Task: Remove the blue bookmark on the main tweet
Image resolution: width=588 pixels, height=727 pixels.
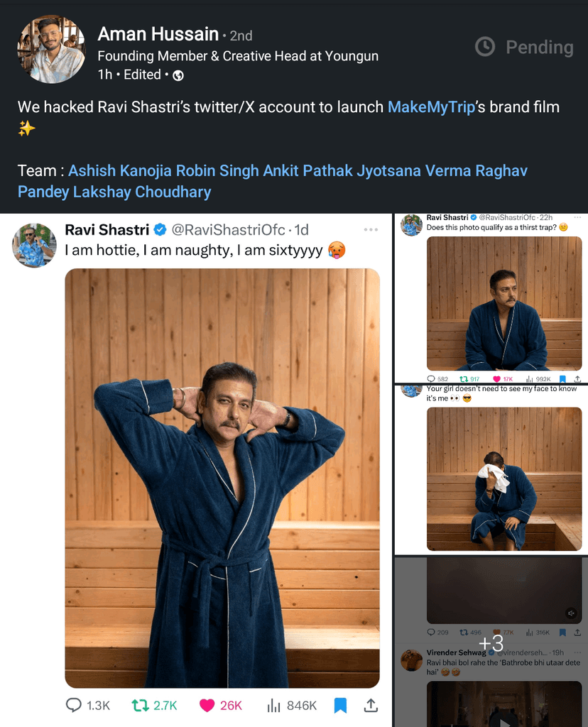Action: tap(339, 705)
